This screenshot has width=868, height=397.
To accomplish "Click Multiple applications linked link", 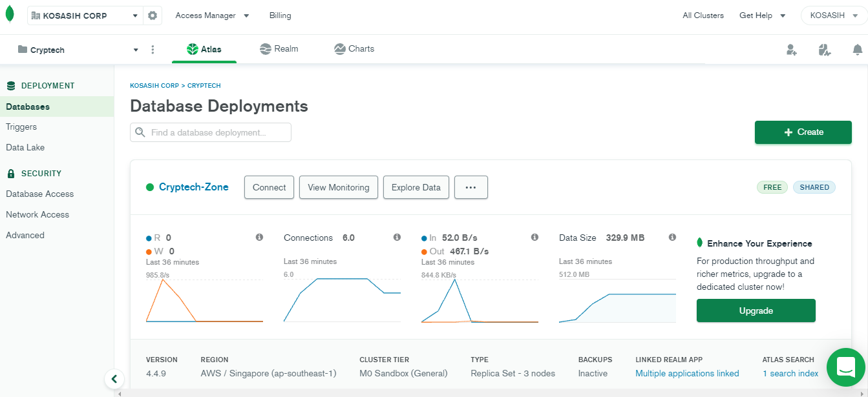I will coord(687,373).
